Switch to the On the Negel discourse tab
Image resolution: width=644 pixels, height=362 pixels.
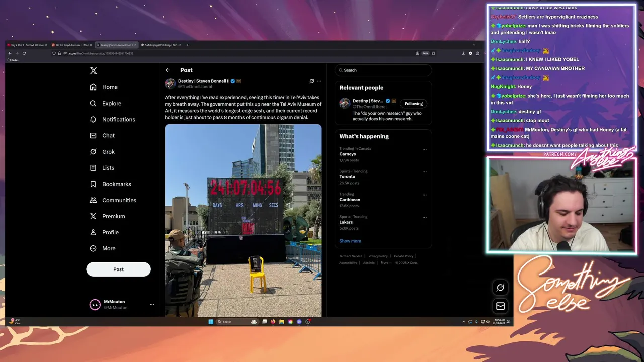pos(71,45)
